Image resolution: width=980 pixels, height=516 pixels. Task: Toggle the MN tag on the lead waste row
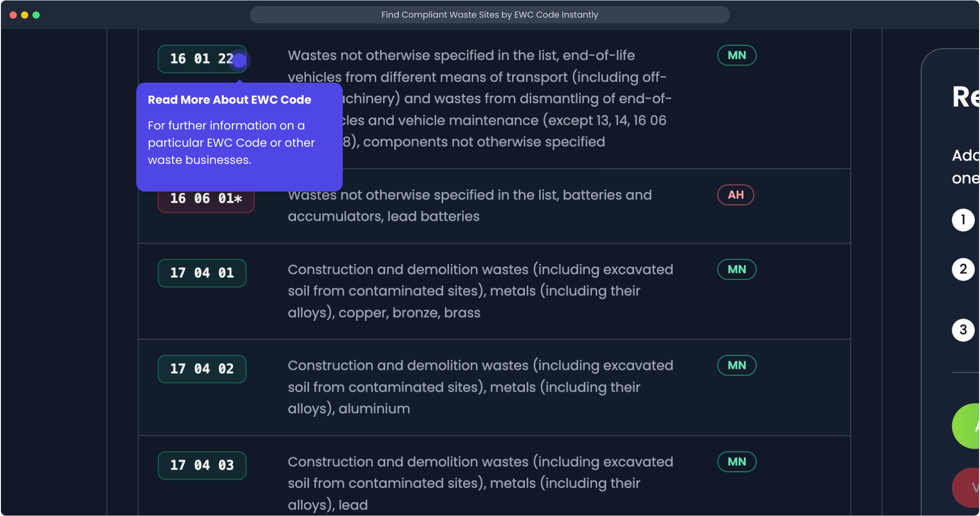[x=736, y=462]
